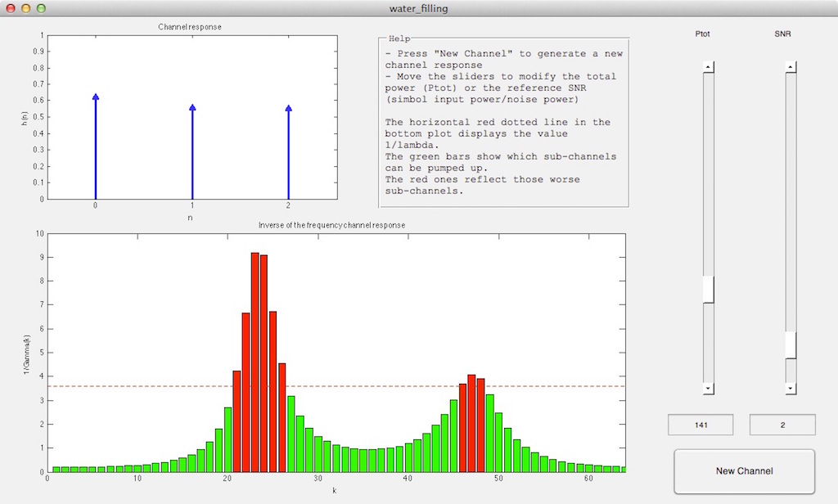Click the Ptot slider track above the thumb
Screen dimensions: 838x504
tap(708, 174)
